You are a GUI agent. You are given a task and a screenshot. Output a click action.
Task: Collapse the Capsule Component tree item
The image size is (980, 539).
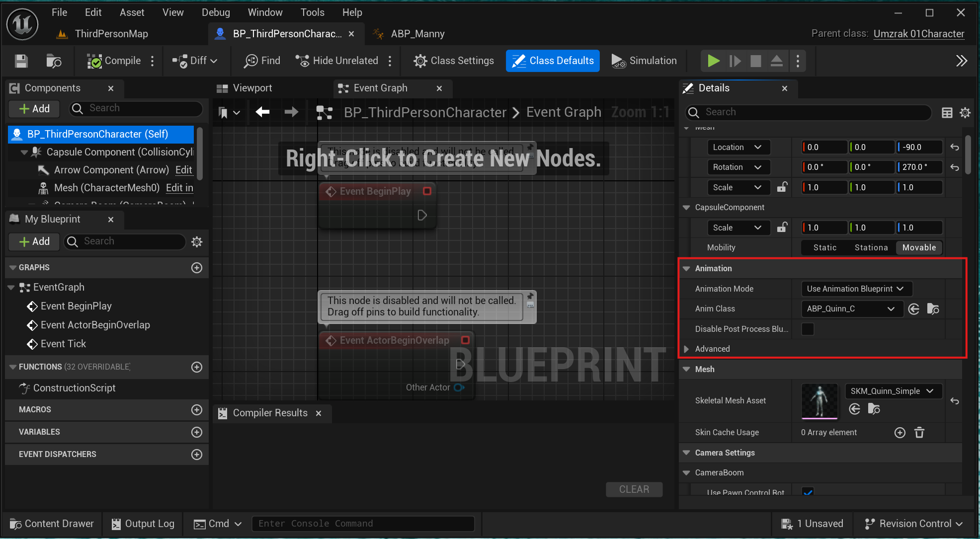tap(24, 152)
